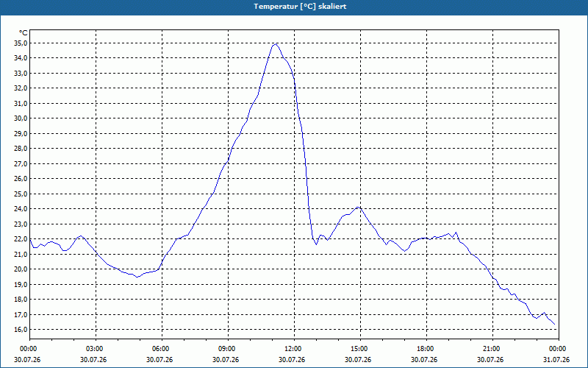Click the chart title 'Temperatur [°C] skaliert'

(300, 7)
